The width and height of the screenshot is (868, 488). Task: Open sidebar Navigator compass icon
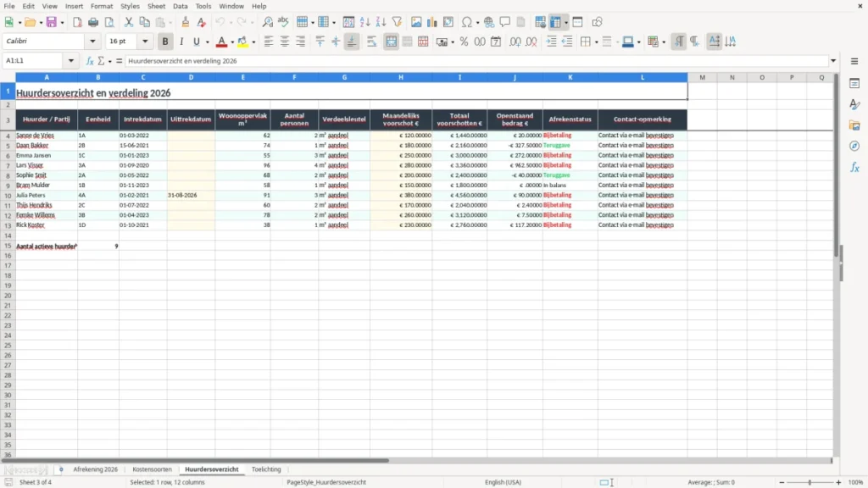[x=854, y=146]
